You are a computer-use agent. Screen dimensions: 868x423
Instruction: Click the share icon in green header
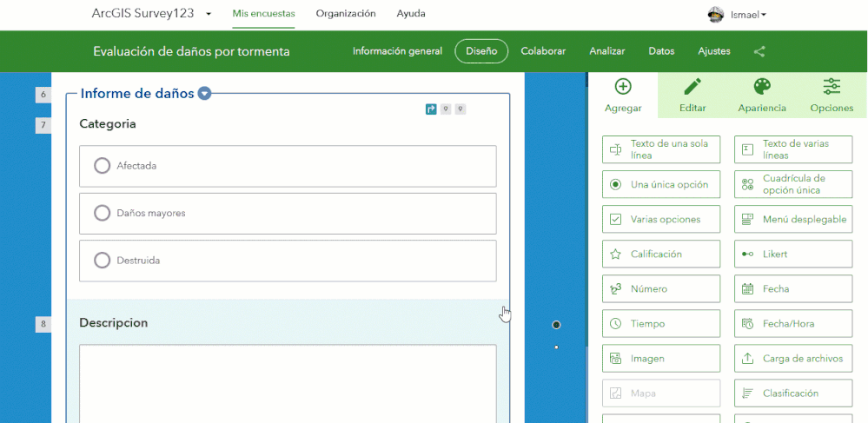(x=759, y=51)
